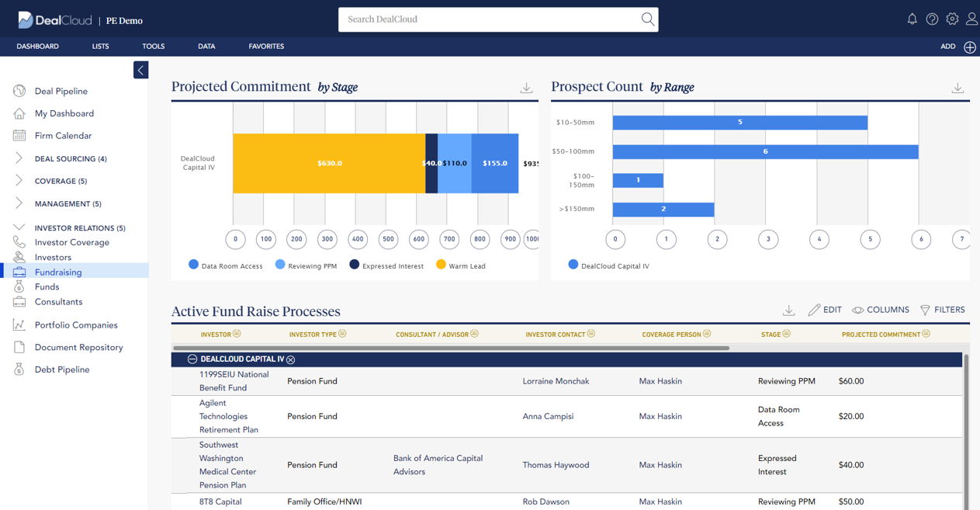Click the Search DealCloud input field
The image size is (980, 510).
489,19
